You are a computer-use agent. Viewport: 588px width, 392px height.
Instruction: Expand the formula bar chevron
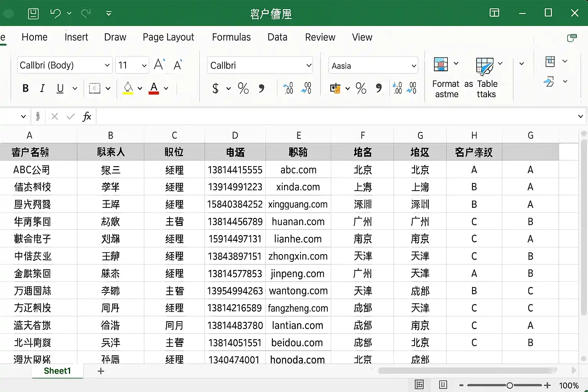pos(580,116)
